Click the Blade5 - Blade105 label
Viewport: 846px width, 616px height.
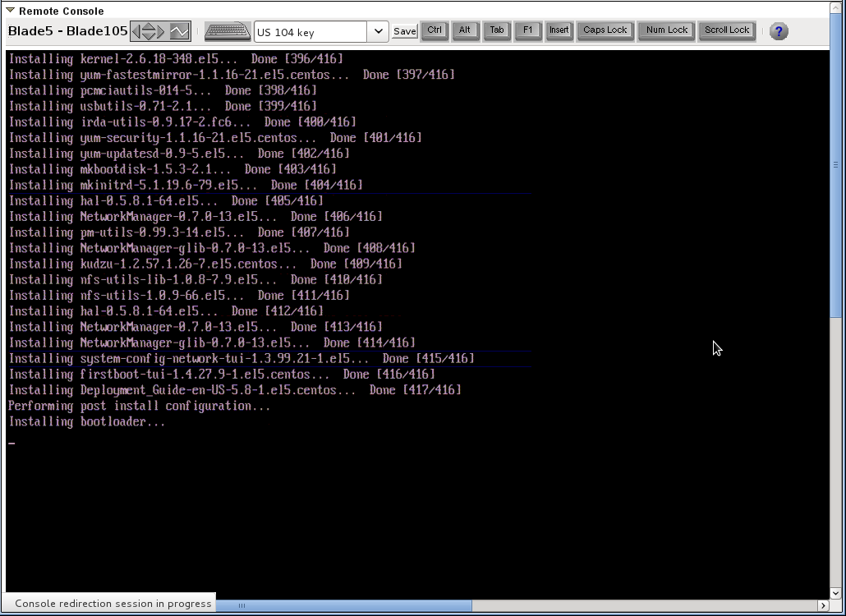pos(67,30)
